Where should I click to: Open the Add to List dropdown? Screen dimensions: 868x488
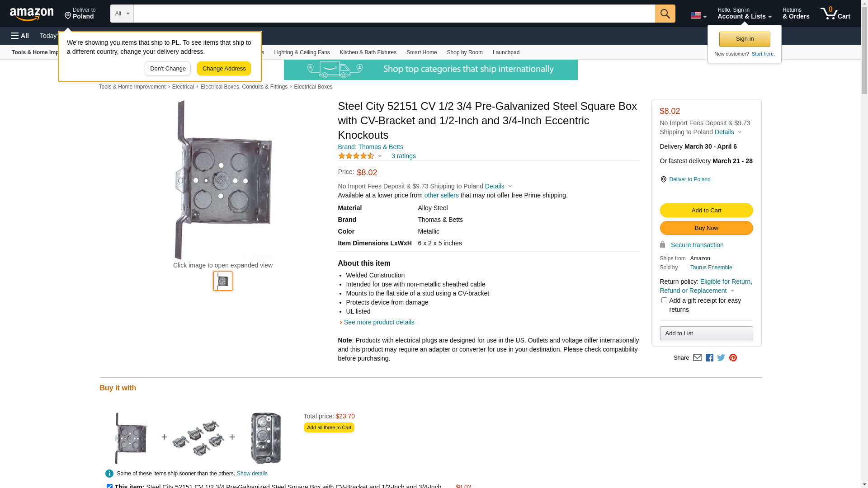click(x=706, y=333)
